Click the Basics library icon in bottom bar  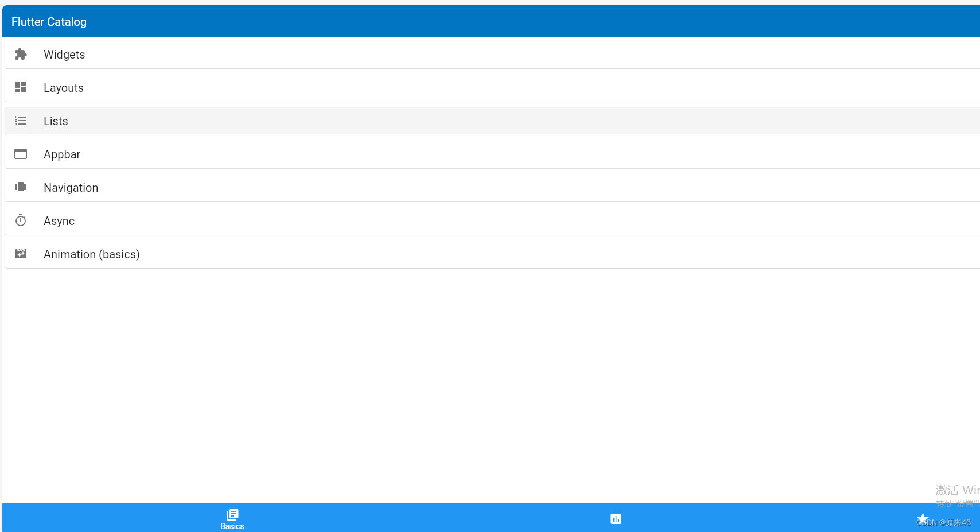click(x=232, y=514)
